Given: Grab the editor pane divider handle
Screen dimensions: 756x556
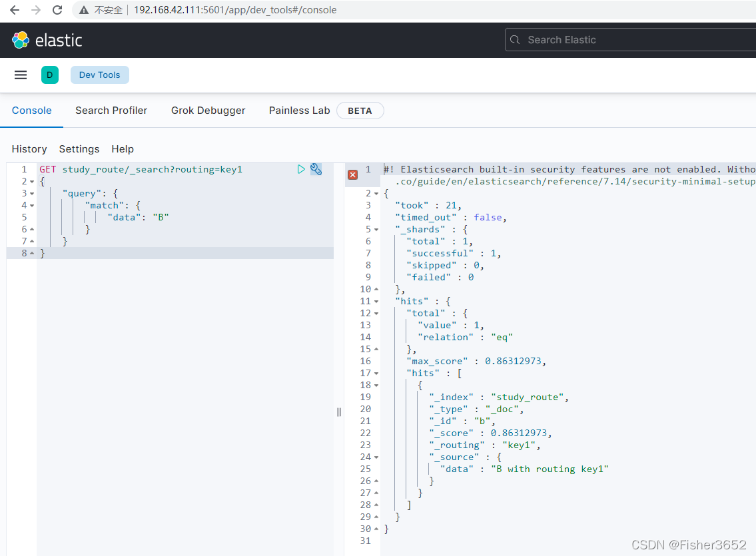Looking at the screenshot, I should click(x=339, y=412).
